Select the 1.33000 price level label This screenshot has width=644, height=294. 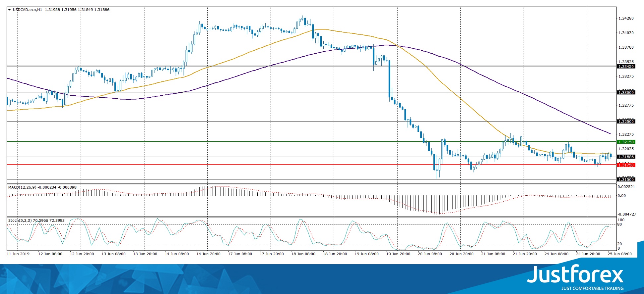tap(626, 92)
